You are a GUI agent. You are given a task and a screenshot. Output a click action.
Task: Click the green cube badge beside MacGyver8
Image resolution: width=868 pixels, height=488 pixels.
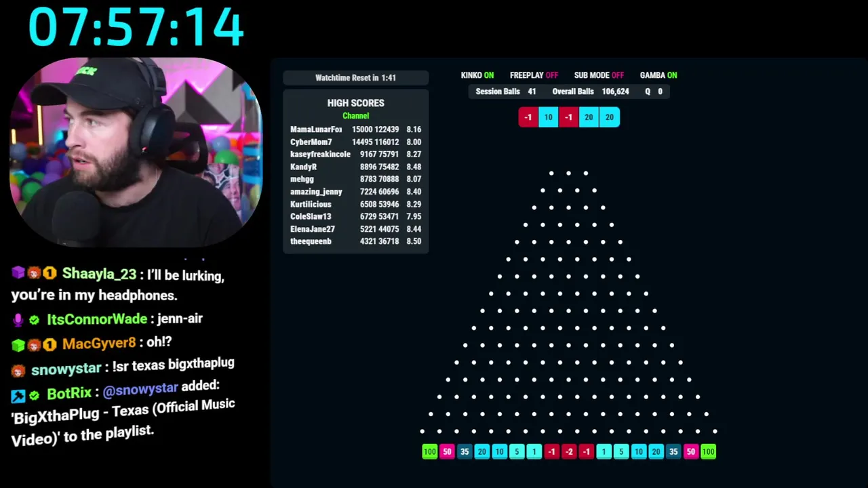coord(18,344)
